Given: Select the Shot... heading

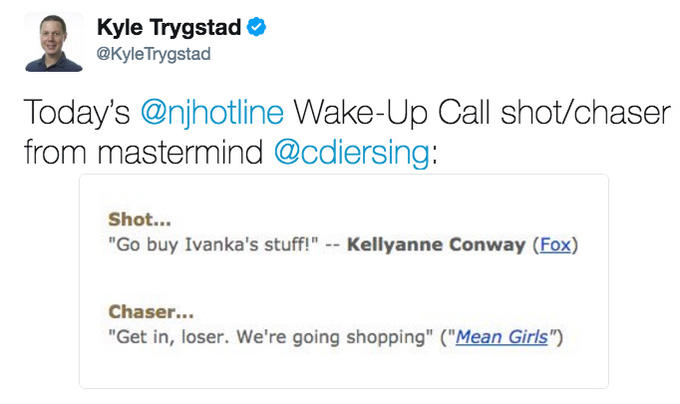Looking at the screenshot, I should (x=139, y=220).
